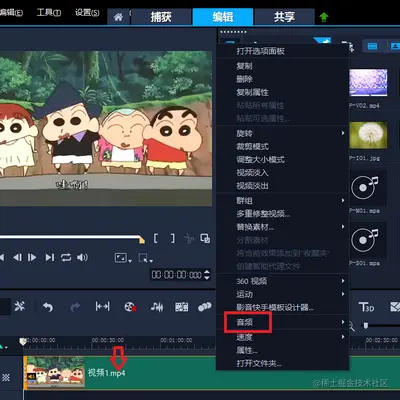Viewport: 400px width, 400px height.
Task: Open the 设置(S) menu
Action: [87, 13]
